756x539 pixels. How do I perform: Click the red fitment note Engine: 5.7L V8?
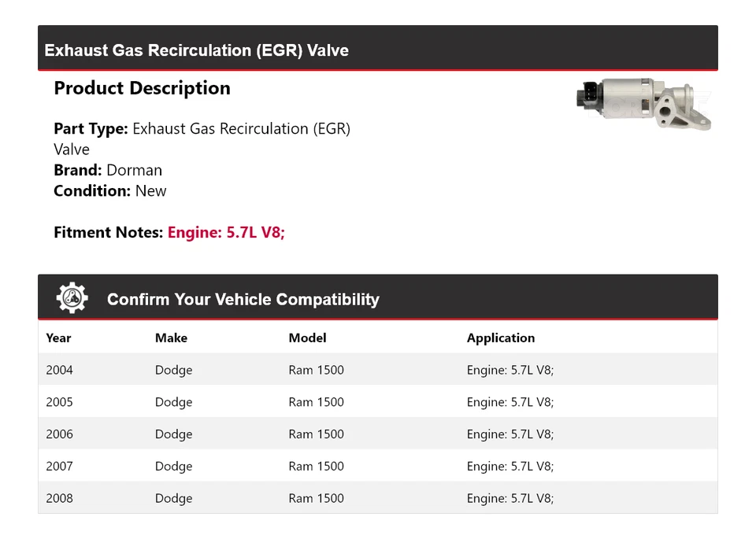[x=226, y=232]
